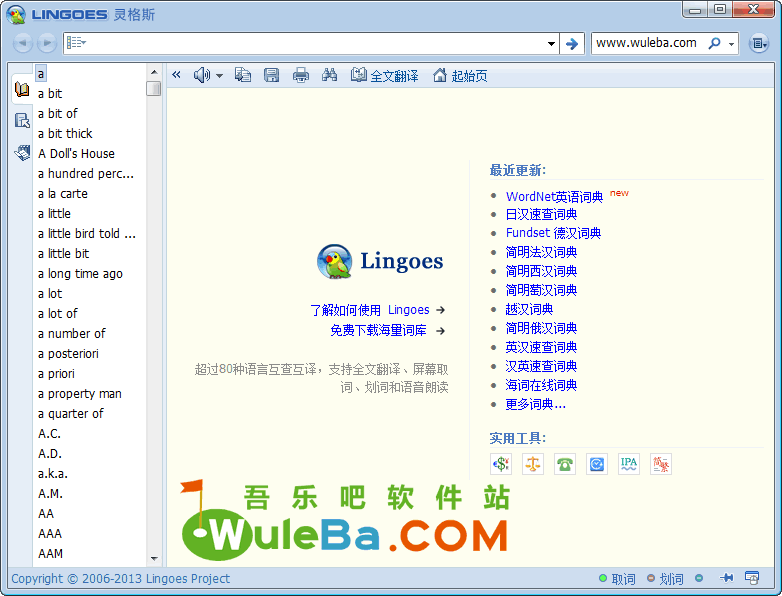The image size is (782, 596).
Task: Click the binoculars find icon
Action: [x=329, y=75]
